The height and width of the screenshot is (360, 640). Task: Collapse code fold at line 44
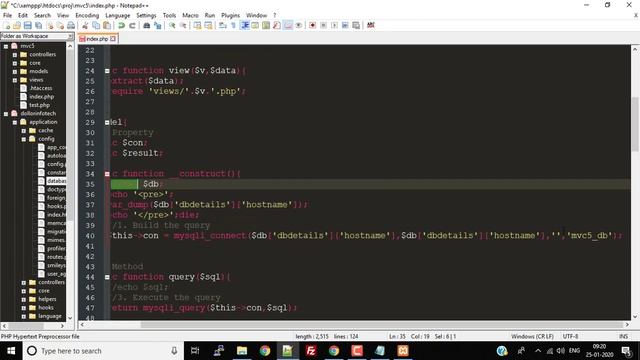[107, 277]
